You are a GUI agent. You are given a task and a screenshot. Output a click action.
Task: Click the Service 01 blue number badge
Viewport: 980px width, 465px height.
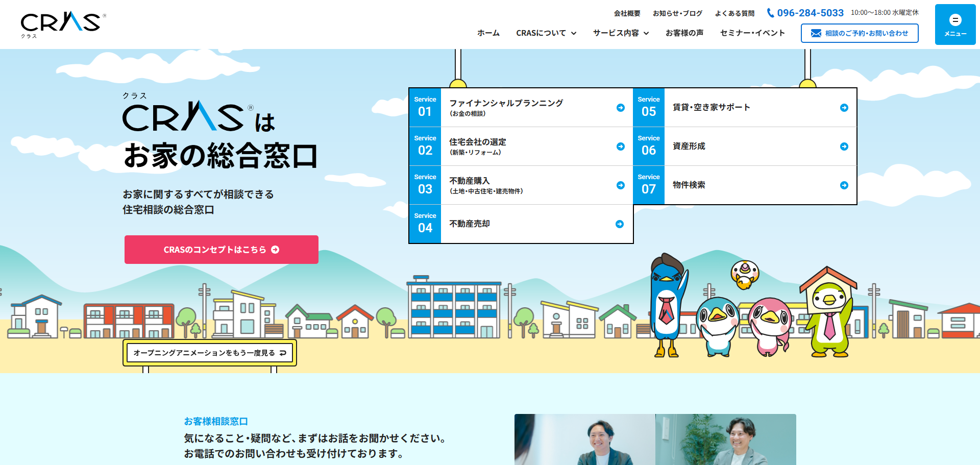(x=425, y=108)
